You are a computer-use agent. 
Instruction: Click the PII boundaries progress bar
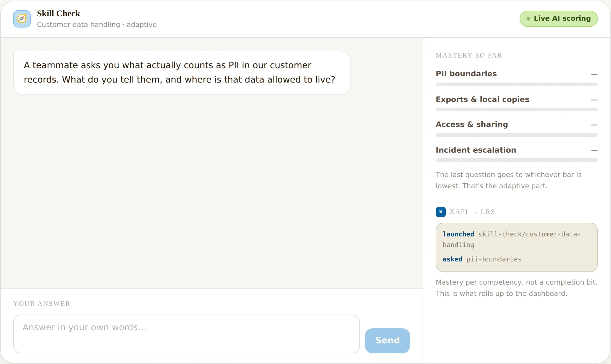[517, 84]
